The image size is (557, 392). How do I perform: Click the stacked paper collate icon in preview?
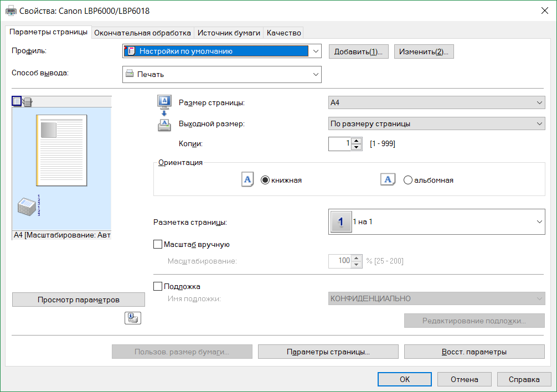pos(28,206)
